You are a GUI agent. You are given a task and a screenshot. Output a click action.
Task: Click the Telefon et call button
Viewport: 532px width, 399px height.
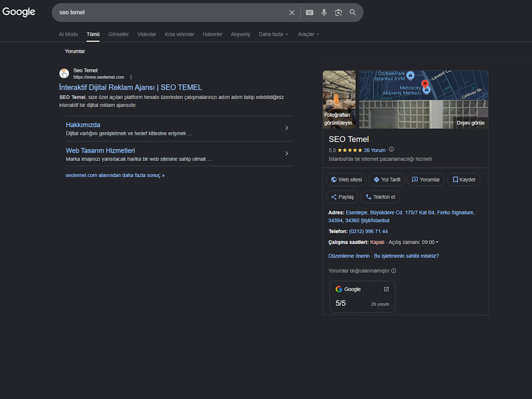coord(380,197)
